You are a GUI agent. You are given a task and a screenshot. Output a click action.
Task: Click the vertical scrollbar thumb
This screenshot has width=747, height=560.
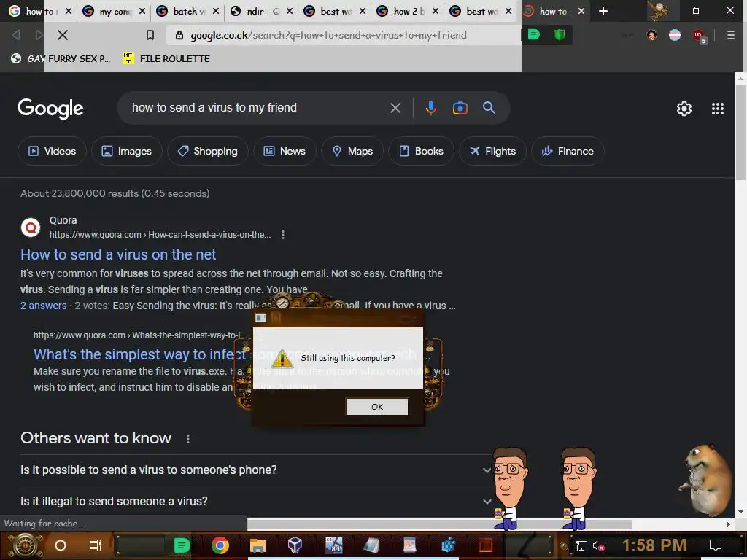[x=740, y=132]
